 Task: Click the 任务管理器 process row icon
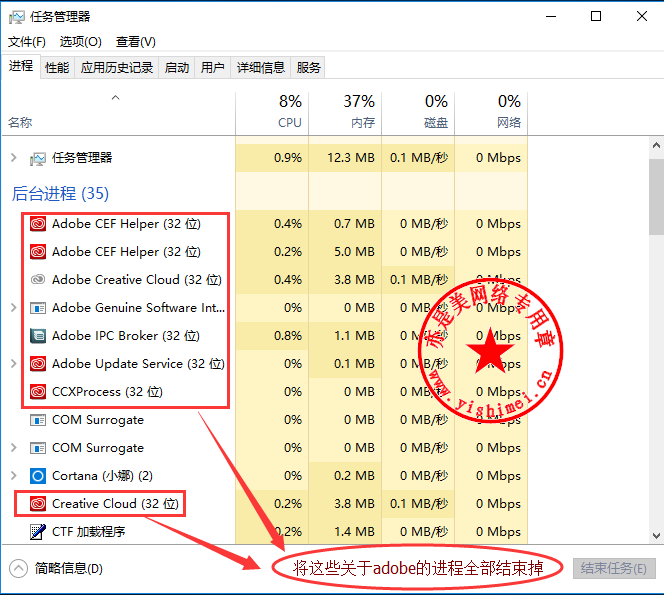pyautogui.click(x=38, y=159)
